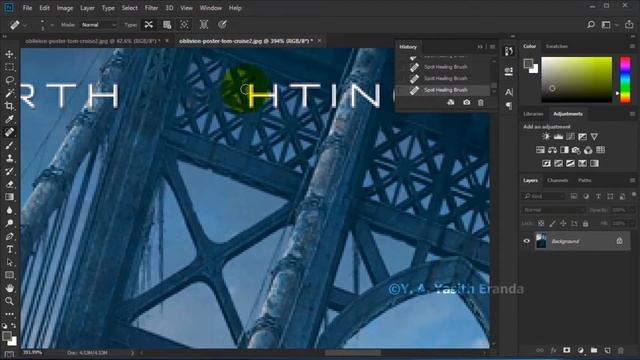Open the healing Mode Normal dropdown
640x360 pixels.
click(x=98, y=25)
